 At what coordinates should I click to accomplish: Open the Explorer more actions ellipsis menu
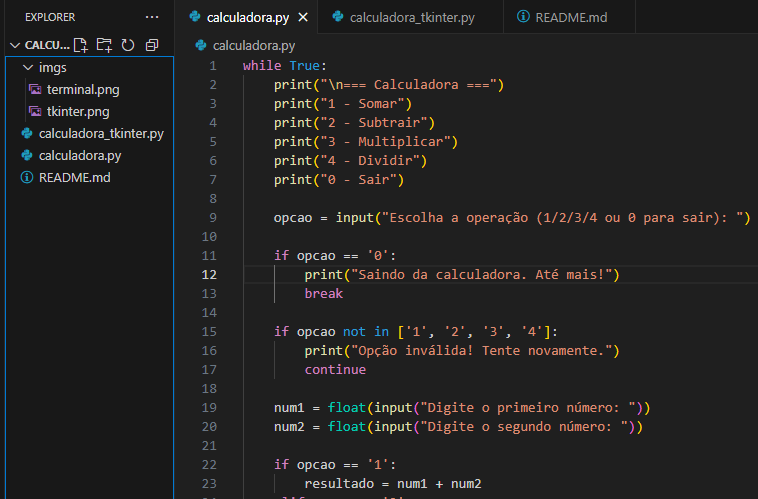[152, 17]
